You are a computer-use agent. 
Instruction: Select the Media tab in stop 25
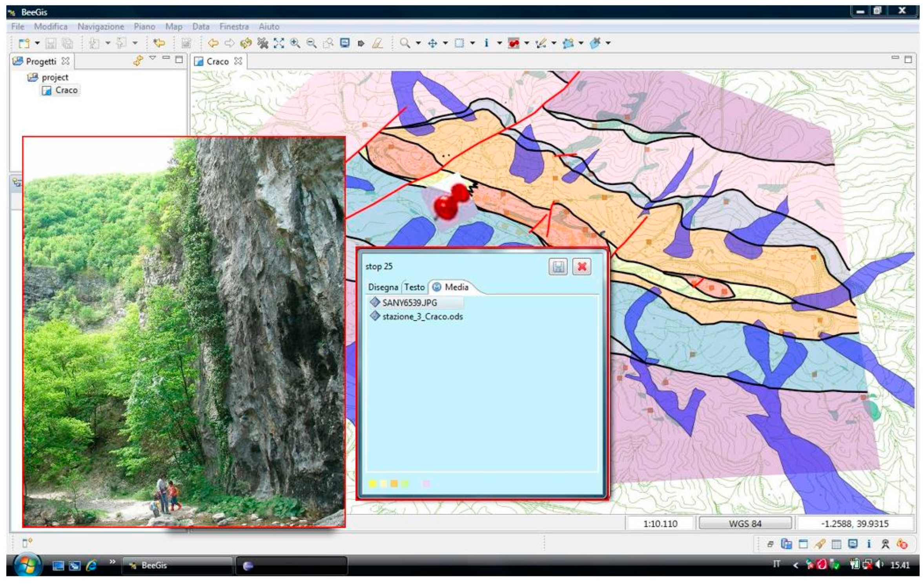coord(450,287)
